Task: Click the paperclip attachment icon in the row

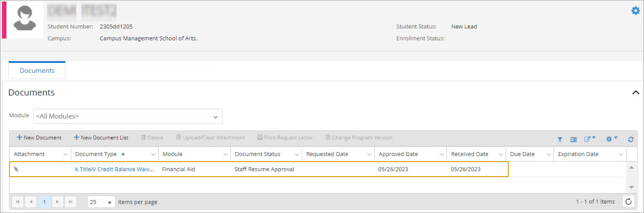Action: coord(16,169)
